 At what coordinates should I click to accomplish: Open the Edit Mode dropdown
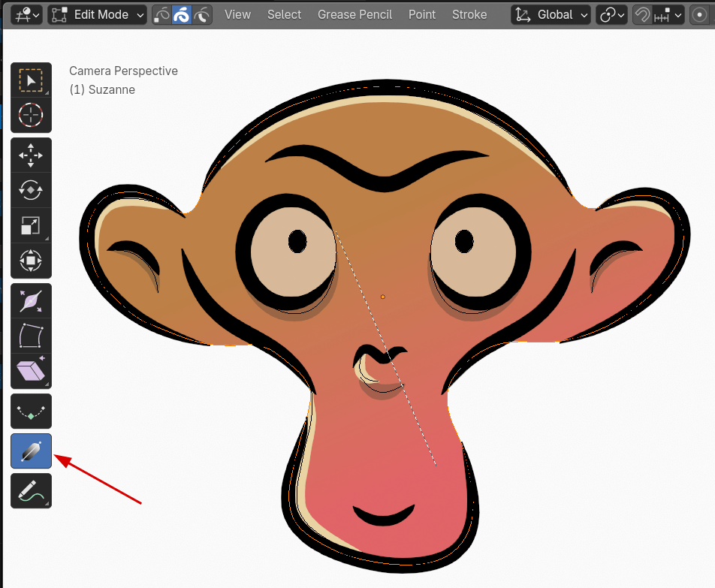[96, 14]
